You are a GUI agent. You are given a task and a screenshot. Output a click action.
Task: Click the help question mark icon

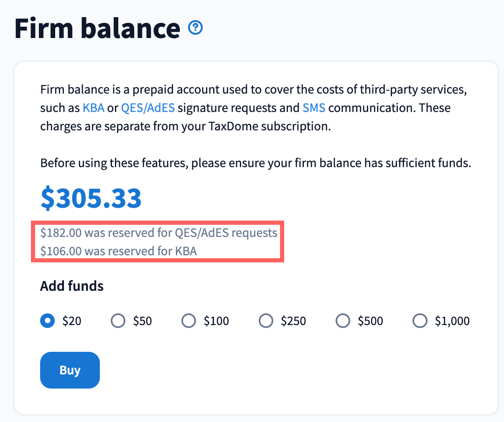coord(195,28)
